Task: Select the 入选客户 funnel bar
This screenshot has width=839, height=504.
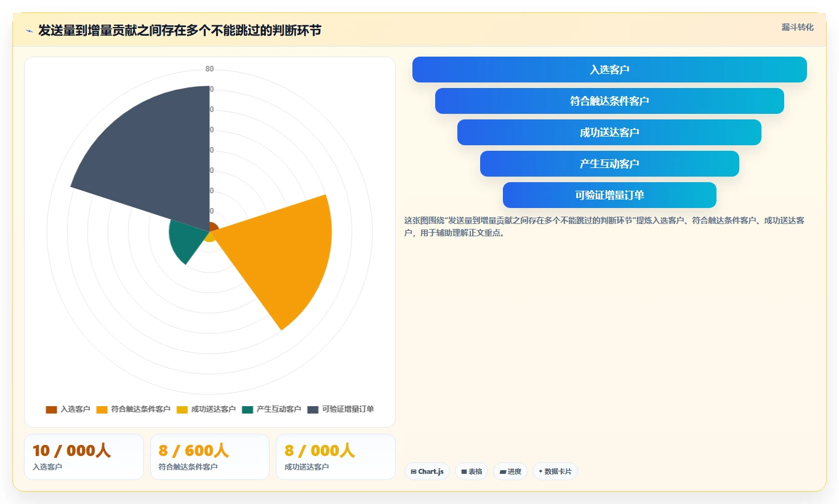Action: (609, 70)
